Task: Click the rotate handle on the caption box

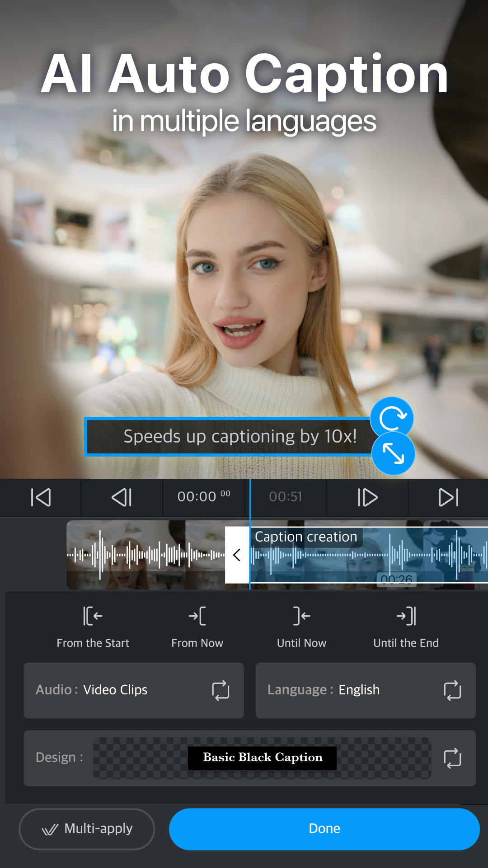Action: 392,418
